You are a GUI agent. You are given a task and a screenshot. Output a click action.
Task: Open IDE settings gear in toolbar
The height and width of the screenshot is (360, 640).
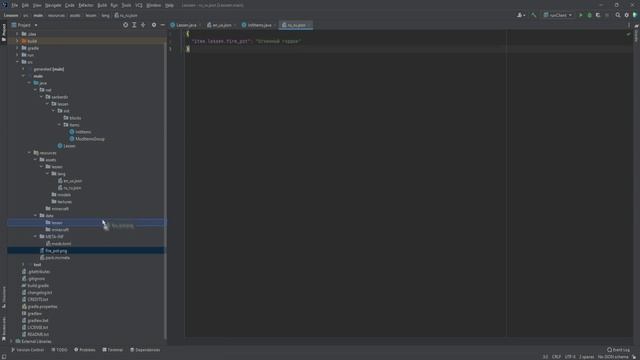[627, 15]
